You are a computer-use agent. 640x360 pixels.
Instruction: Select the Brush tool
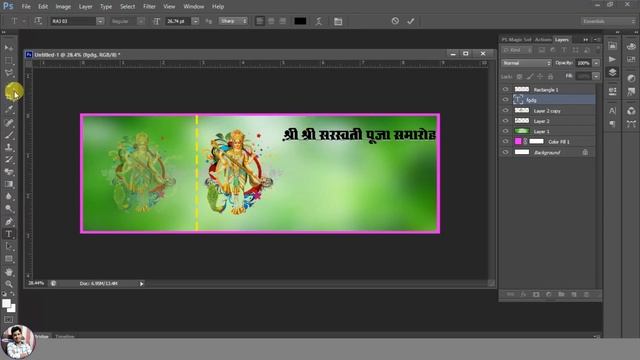(x=9, y=135)
